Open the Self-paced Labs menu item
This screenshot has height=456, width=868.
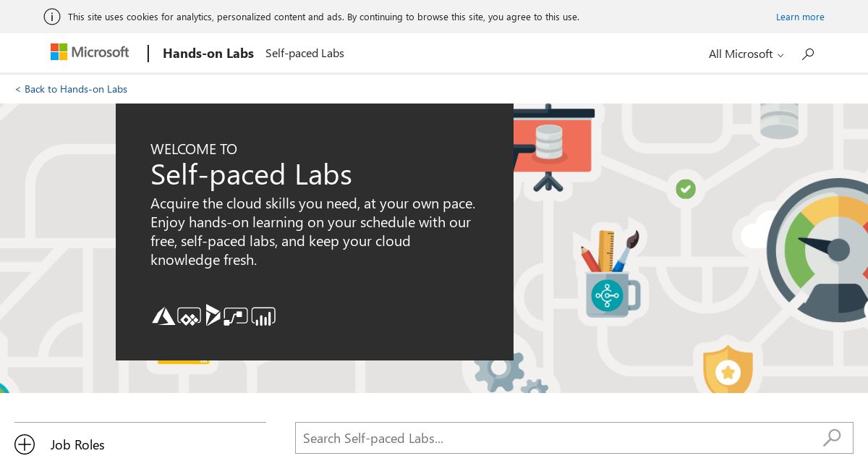305,54
